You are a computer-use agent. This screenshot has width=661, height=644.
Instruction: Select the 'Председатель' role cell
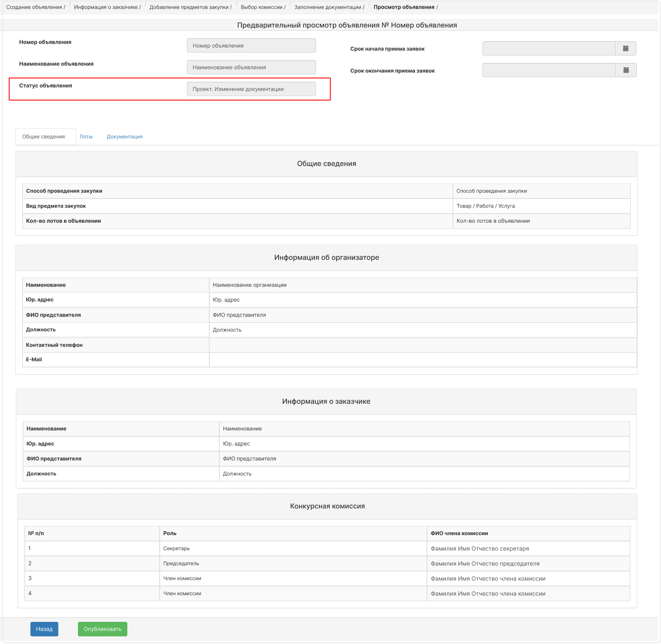(293, 563)
